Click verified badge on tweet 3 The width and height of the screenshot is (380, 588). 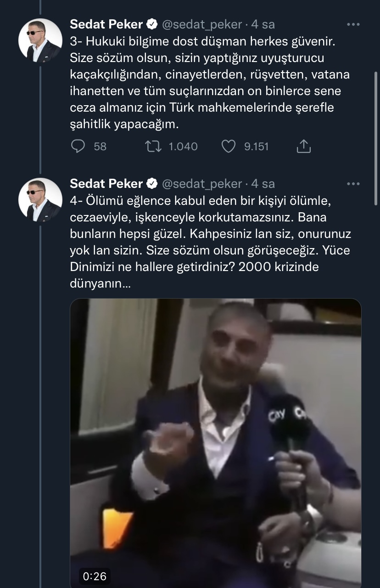click(x=152, y=24)
